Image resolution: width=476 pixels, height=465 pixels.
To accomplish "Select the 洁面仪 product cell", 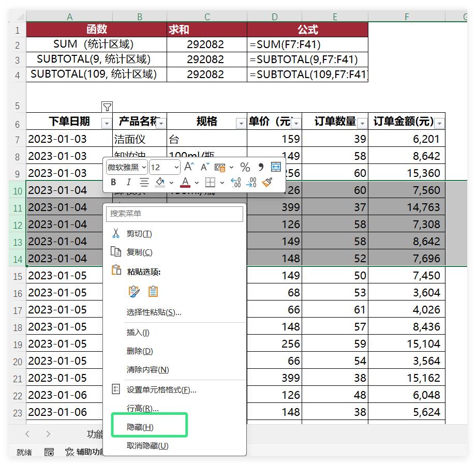I will click(x=140, y=139).
